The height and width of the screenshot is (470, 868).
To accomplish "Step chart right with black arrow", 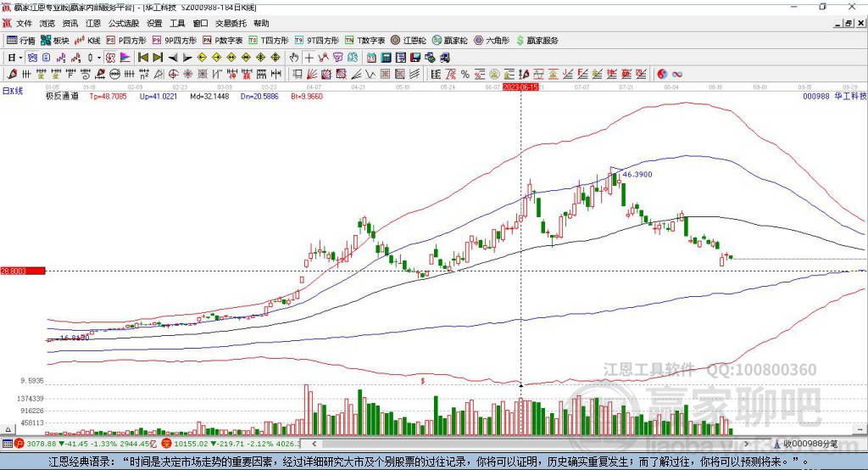I will [187, 58].
